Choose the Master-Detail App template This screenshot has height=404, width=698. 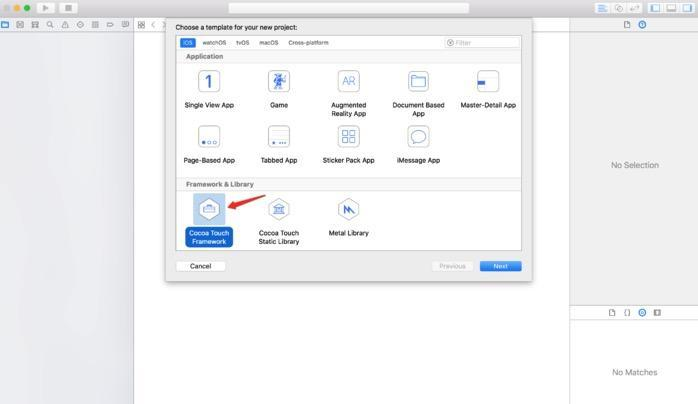point(488,89)
